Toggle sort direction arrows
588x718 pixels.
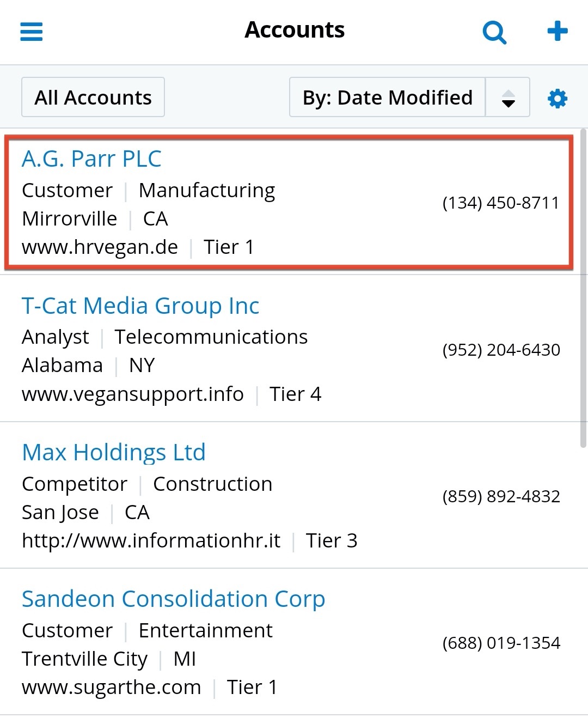pyautogui.click(x=508, y=98)
